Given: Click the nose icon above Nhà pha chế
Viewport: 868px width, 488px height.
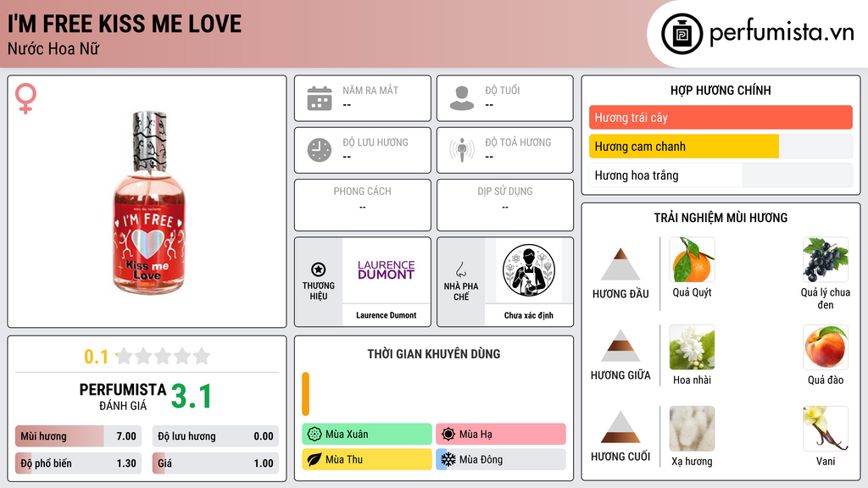Looking at the screenshot, I should (460, 269).
